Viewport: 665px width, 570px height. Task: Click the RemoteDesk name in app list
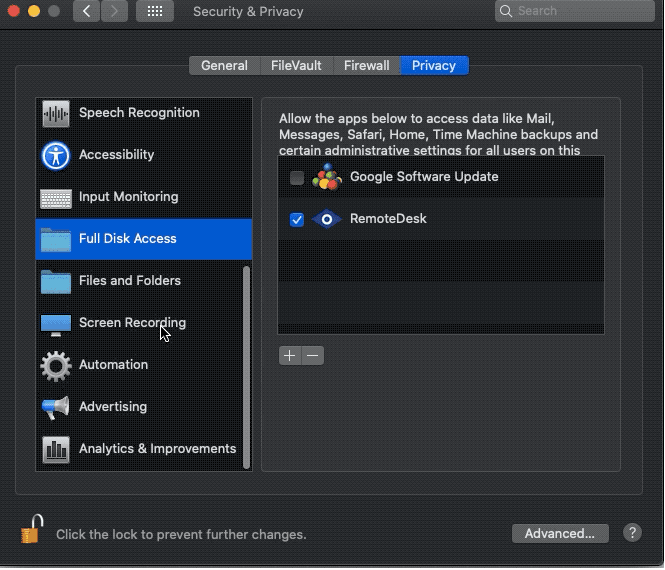click(x=388, y=218)
